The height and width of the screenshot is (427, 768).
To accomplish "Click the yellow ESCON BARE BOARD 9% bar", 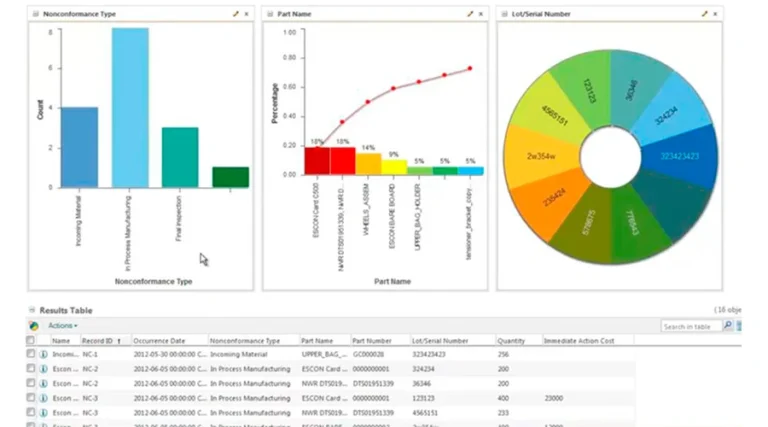I will tap(394, 167).
